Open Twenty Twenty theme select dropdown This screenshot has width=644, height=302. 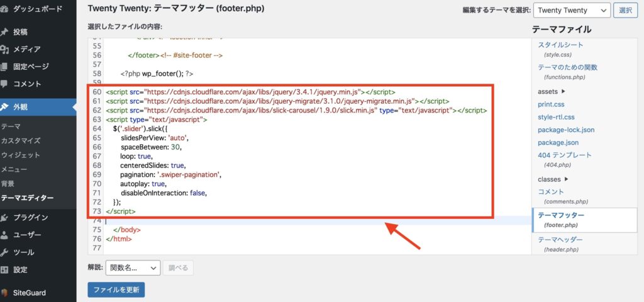[572, 10]
